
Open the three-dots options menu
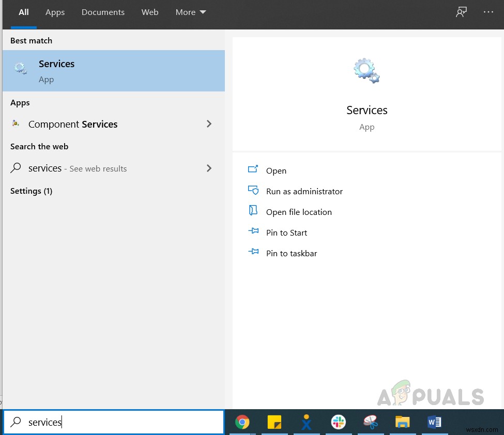[488, 12]
